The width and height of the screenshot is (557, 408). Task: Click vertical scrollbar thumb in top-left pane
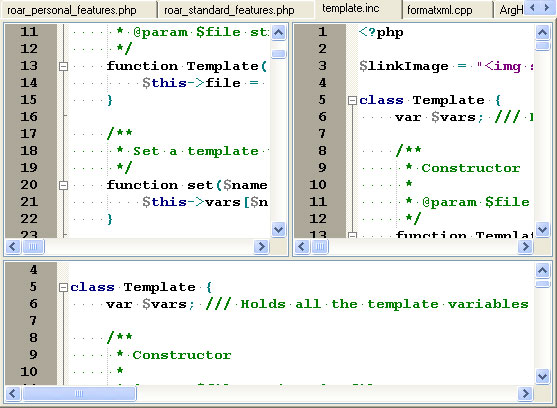(278, 54)
